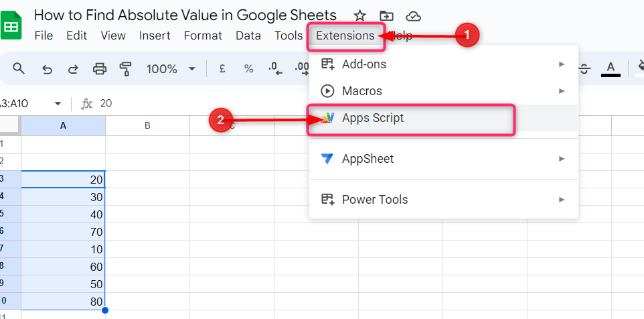
Task: Select the paint format roller icon
Action: (x=125, y=68)
